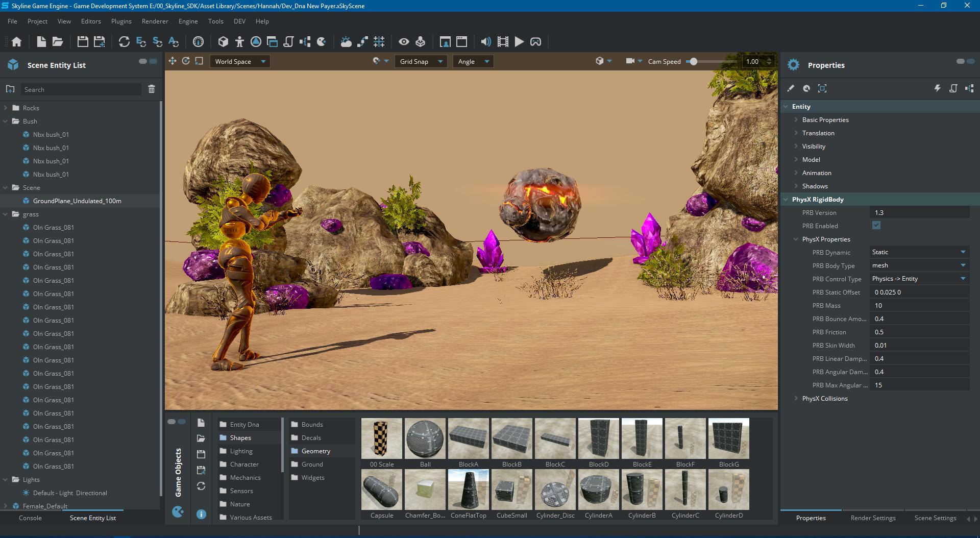This screenshot has height=538, width=980.
Task: Select the move gizmo tool in viewport
Action: point(173,61)
